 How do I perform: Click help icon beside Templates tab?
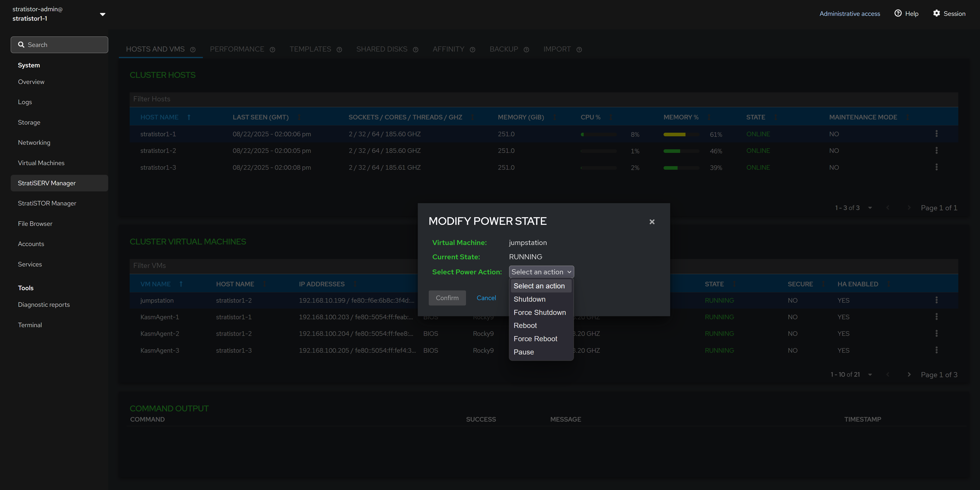click(339, 50)
